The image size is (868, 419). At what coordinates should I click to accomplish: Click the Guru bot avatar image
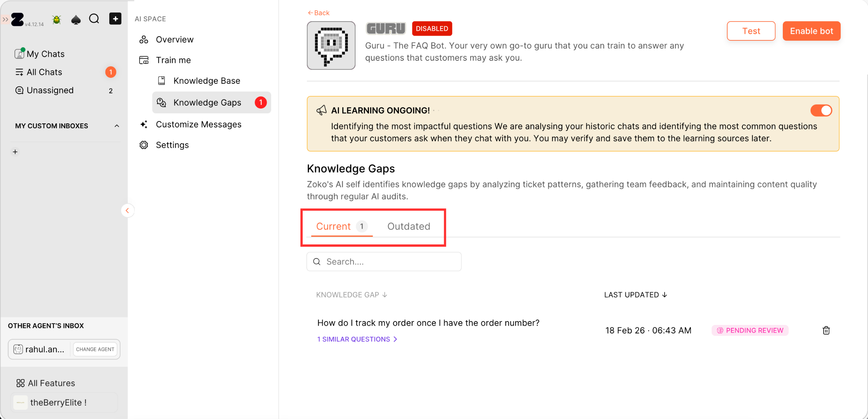click(331, 45)
